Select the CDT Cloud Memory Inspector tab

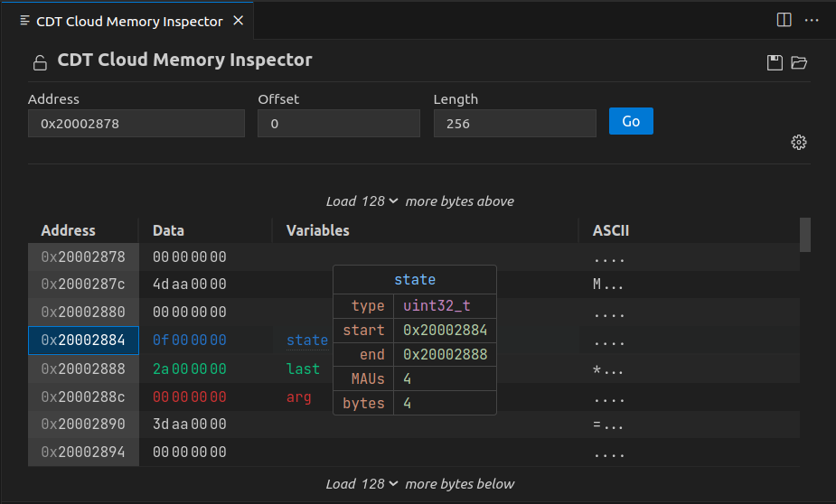pyautogui.click(x=128, y=21)
